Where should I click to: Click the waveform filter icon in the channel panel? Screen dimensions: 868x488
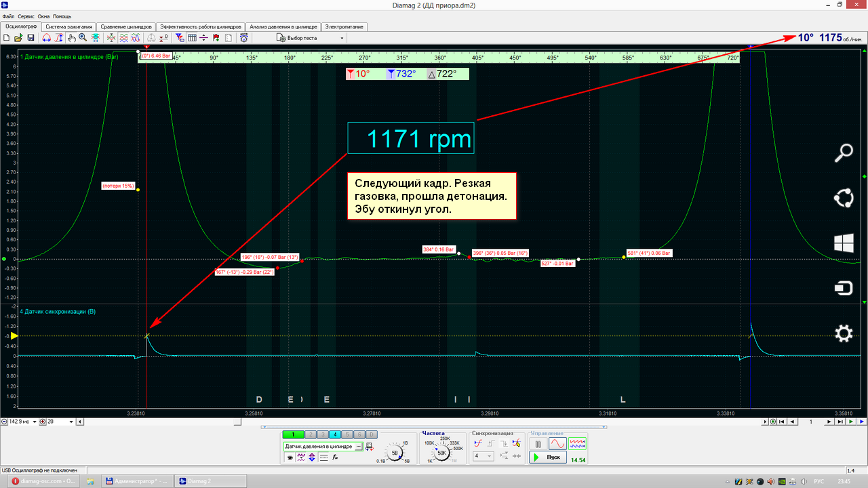point(301,457)
